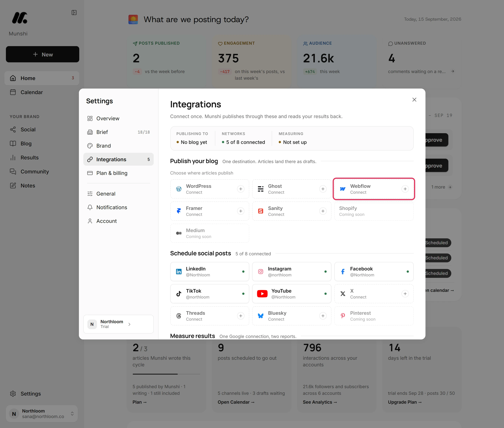Click the Plan link on dashboard

pyautogui.click(x=139, y=402)
